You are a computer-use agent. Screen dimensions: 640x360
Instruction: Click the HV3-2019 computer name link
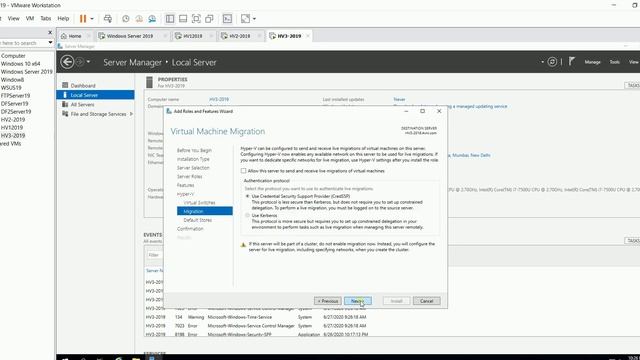219,99
